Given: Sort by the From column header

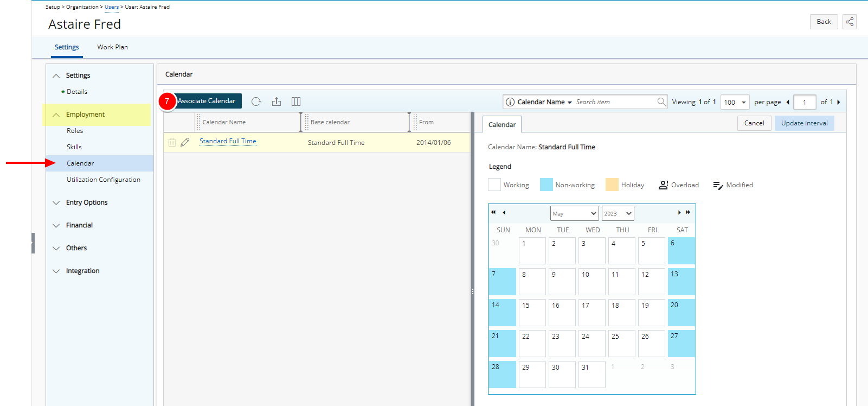Looking at the screenshot, I should pyautogui.click(x=426, y=122).
